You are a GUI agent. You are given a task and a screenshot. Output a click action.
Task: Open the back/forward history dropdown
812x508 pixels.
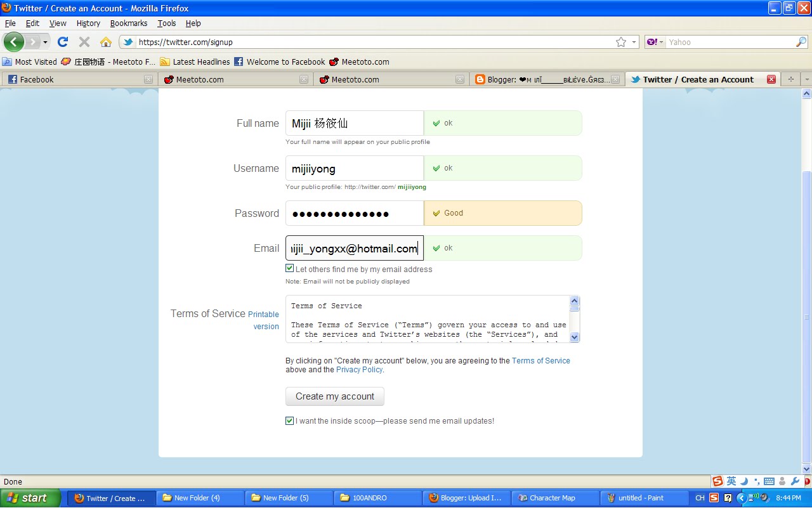45,42
